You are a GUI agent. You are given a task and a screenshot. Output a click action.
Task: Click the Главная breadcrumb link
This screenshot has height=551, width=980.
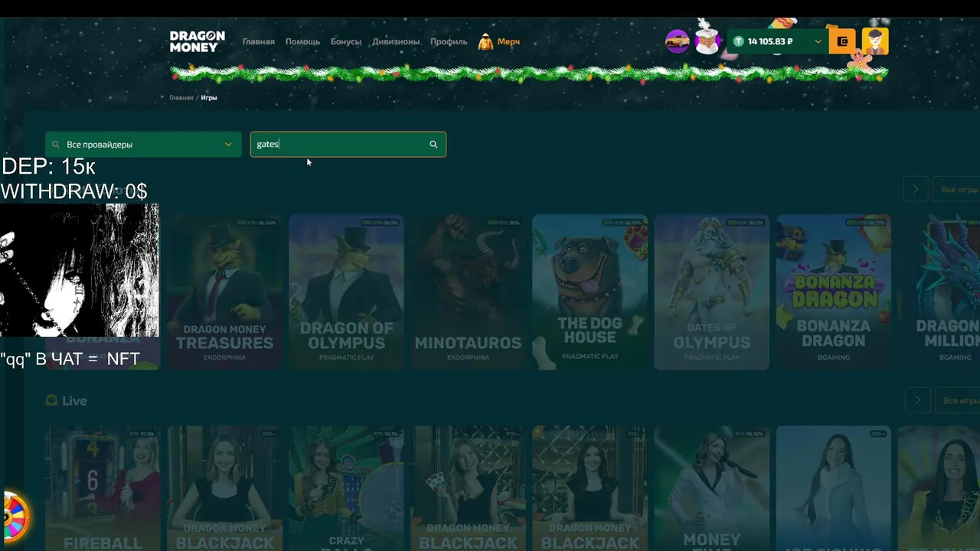(x=181, y=98)
